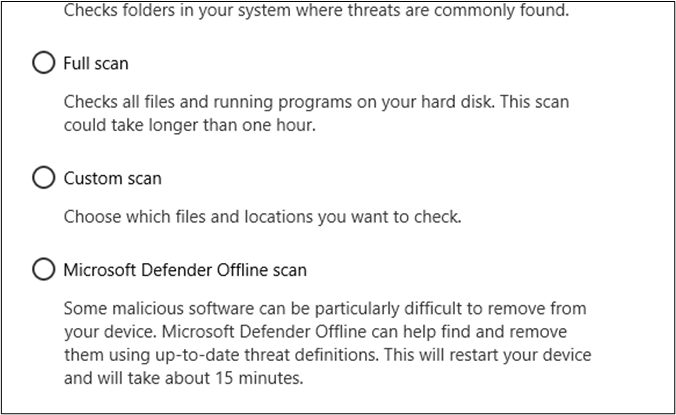
Task: Click the line starting "your device. Microsoft Defender"
Action: [x=330, y=330]
